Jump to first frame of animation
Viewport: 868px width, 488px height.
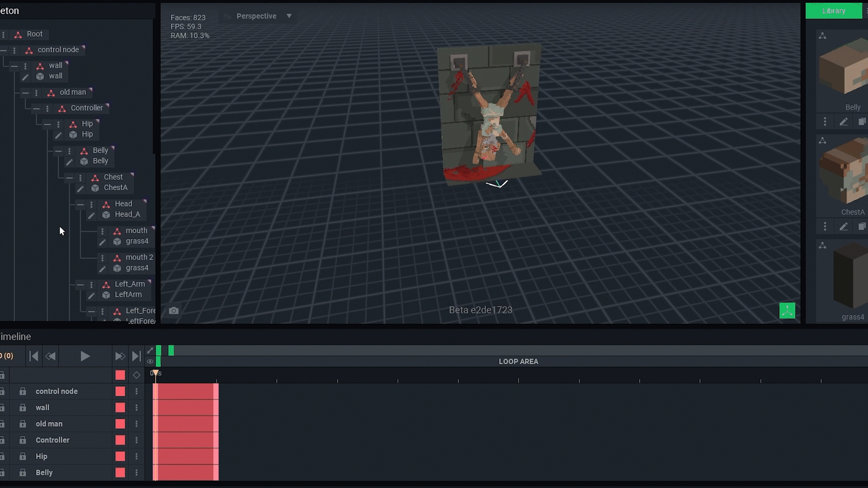click(x=33, y=357)
